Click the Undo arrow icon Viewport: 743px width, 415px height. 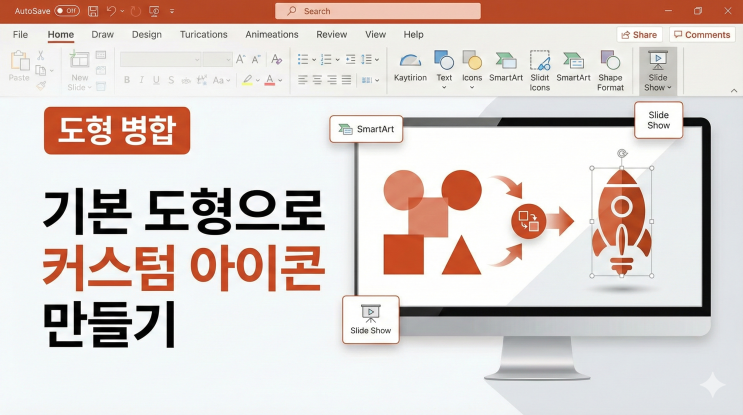[x=111, y=11]
